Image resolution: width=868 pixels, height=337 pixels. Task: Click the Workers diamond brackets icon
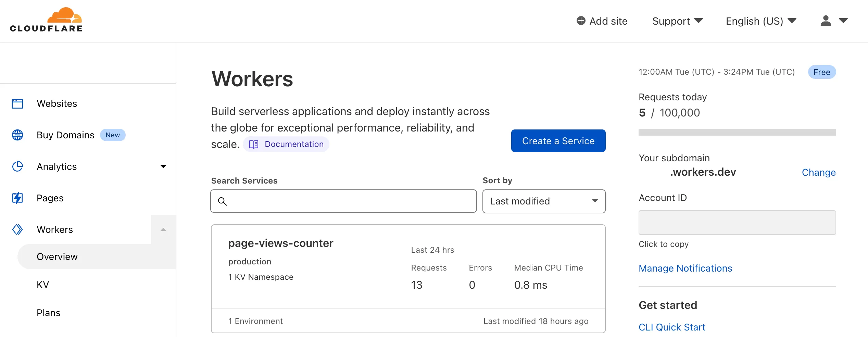[17, 229]
